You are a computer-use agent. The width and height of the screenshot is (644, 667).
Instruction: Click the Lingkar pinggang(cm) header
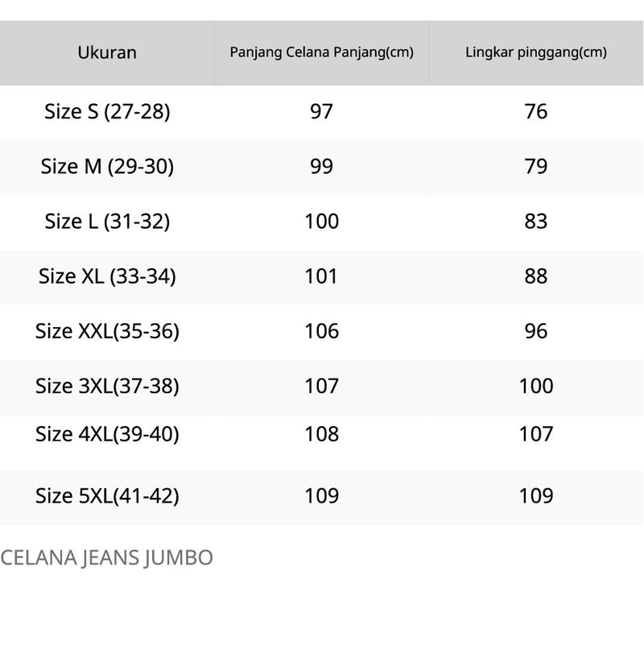click(535, 53)
